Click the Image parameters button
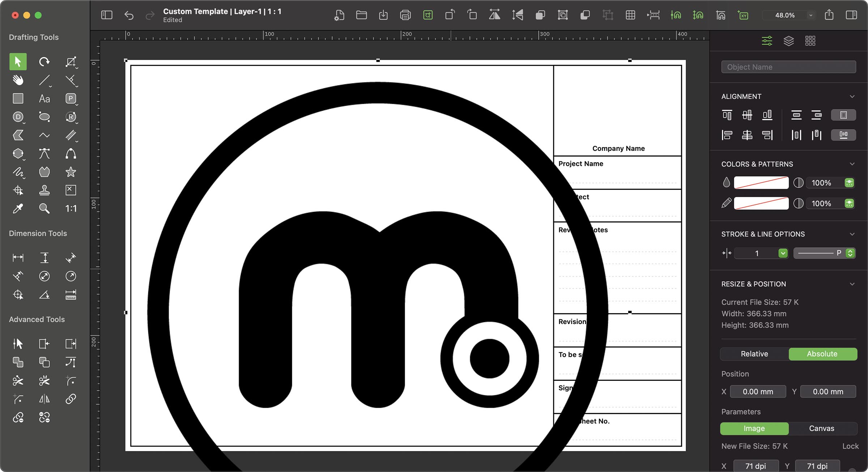 754,428
